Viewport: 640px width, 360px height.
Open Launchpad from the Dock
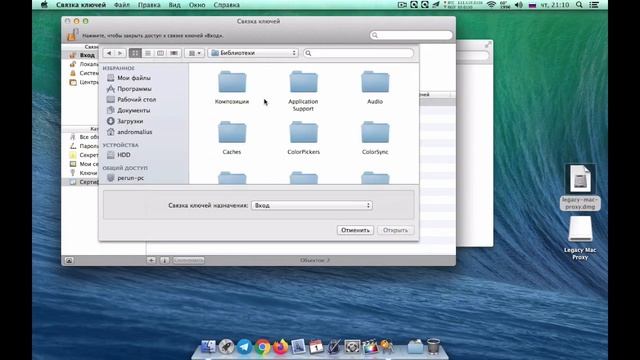226,347
